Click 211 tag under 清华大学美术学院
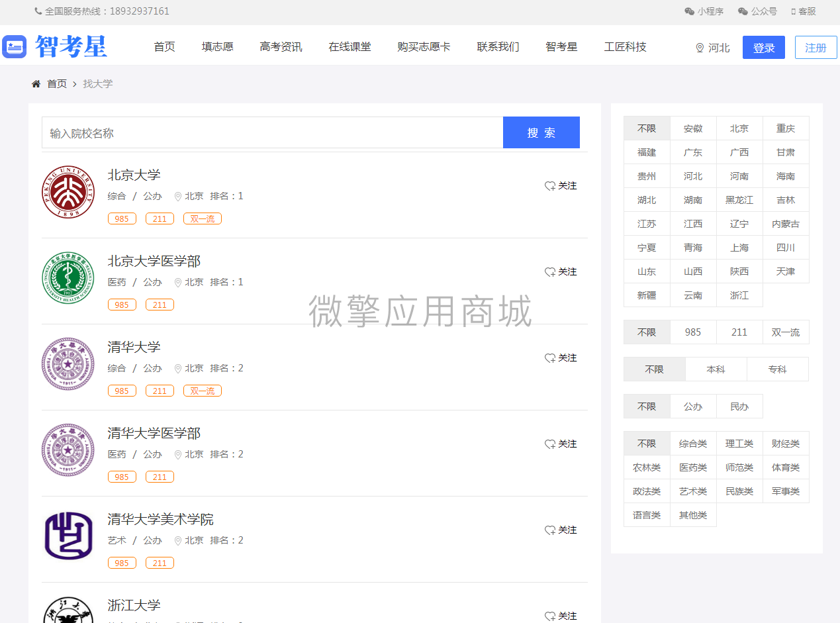 [x=160, y=563]
